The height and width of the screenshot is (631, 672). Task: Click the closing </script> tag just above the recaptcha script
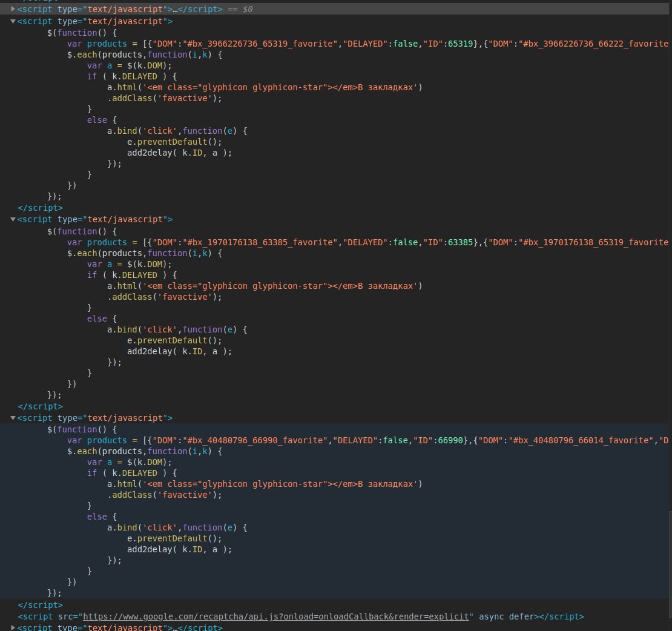pos(41,606)
